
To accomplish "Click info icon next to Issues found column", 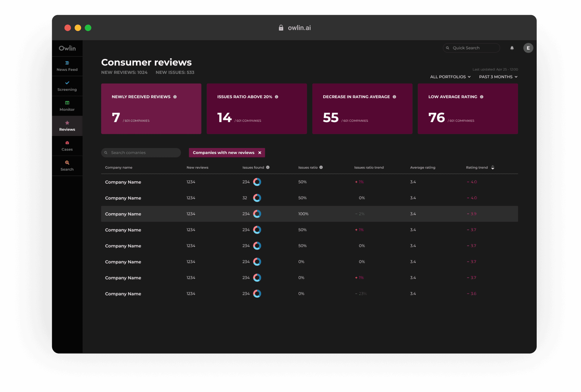I will pyautogui.click(x=268, y=167).
